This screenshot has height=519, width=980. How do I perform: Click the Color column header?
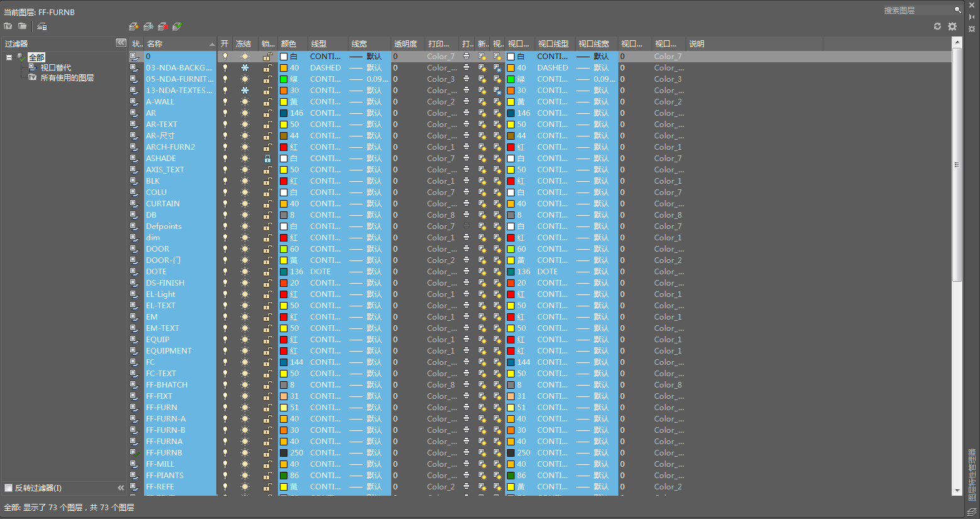(292, 44)
